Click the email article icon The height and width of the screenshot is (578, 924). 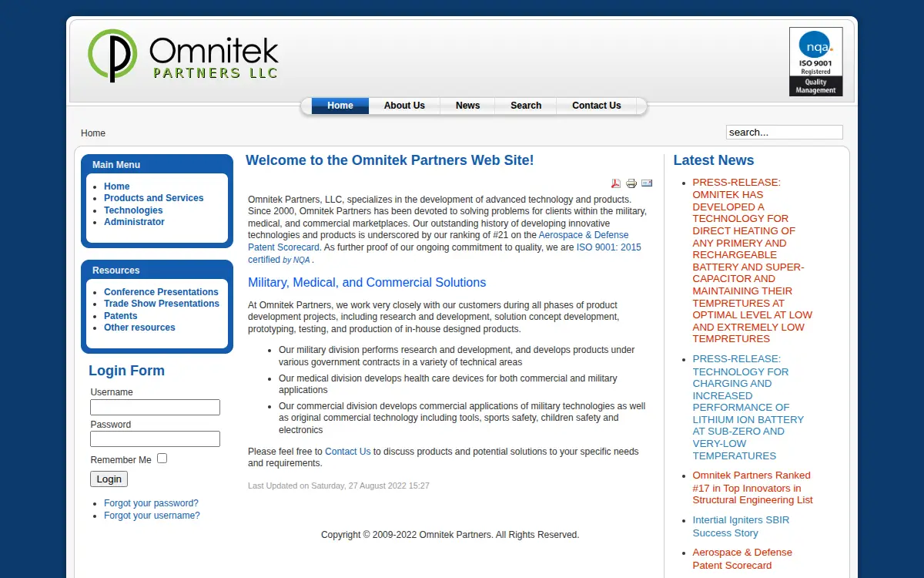[x=647, y=183]
